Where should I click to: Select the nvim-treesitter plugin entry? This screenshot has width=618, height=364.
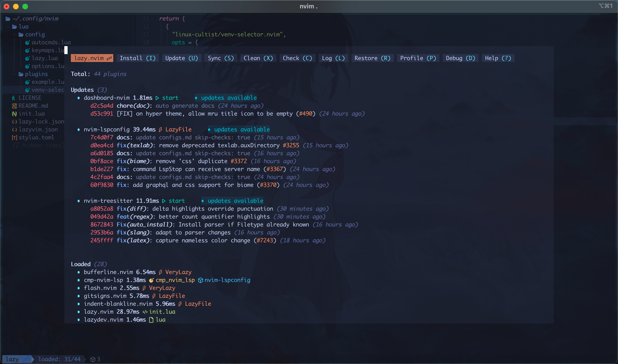pyautogui.click(x=108, y=201)
